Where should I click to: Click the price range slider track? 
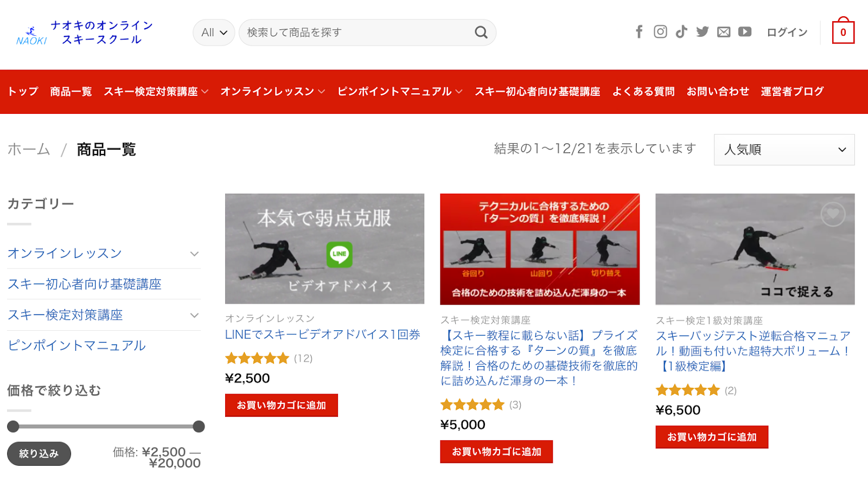click(106, 427)
